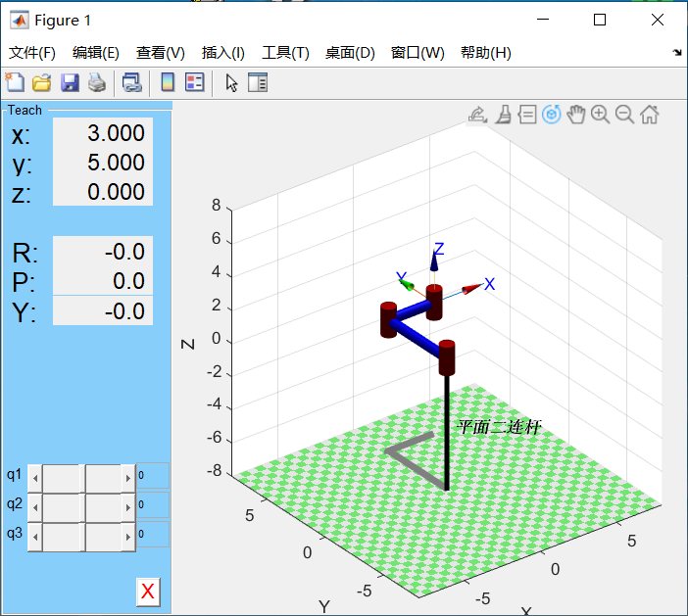Image resolution: width=688 pixels, height=616 pixels.
Task: Open the Property Inspector icon
Action: (258, 82)
